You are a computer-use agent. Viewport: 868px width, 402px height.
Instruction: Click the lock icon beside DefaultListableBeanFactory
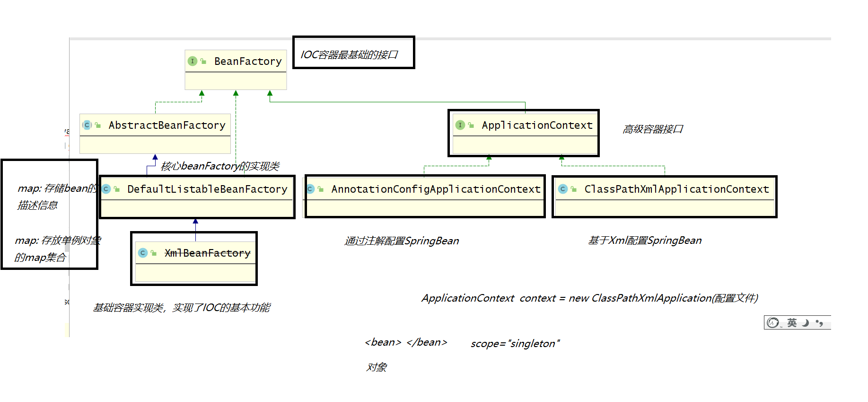click(x=116, y=189)
